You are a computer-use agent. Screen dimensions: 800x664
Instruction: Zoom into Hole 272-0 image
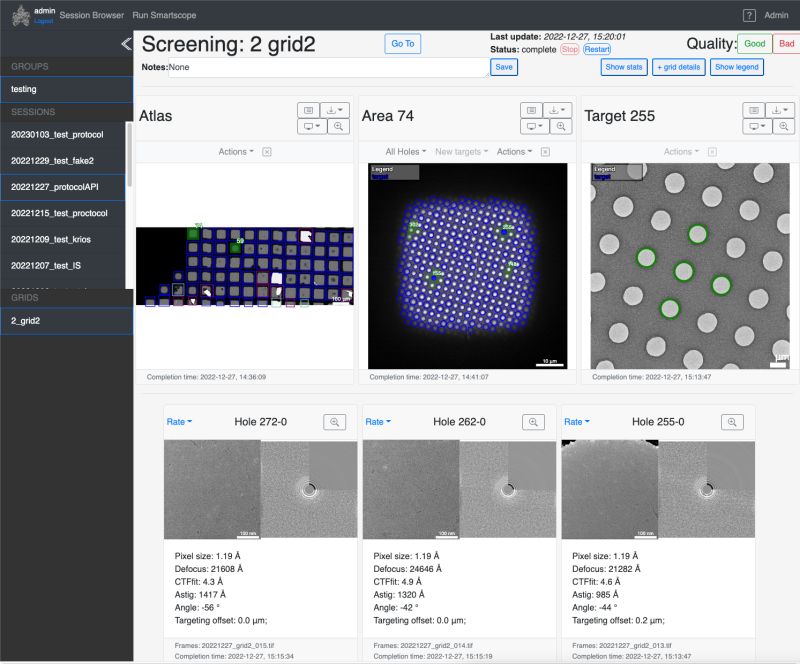tap(335, 422)
